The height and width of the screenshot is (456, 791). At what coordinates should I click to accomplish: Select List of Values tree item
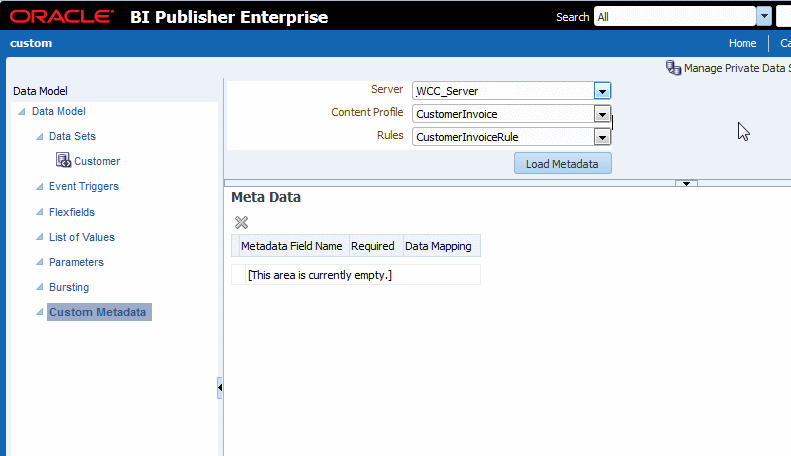[x=82, y=237]
